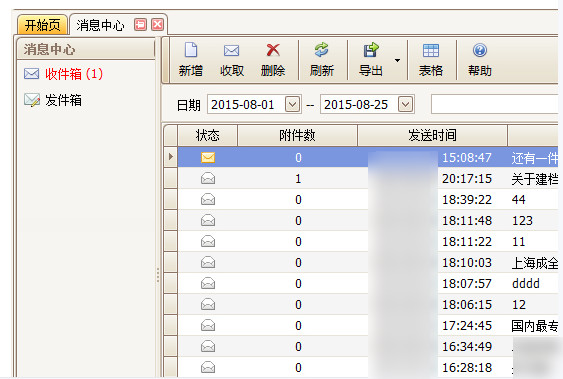This screenshot has height=379, width=563.
Task: Click the 删除 (Delete) red X icon
Action: pos(273,50)
